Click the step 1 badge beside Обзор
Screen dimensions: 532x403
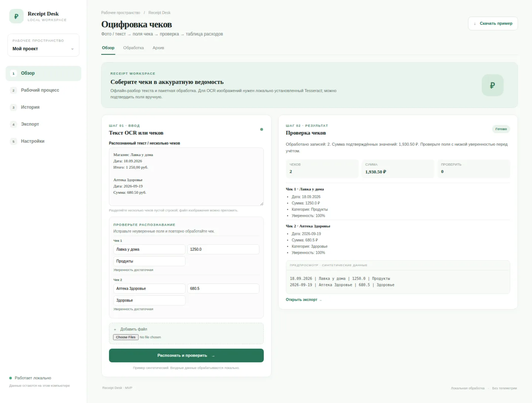coord(14,74)
